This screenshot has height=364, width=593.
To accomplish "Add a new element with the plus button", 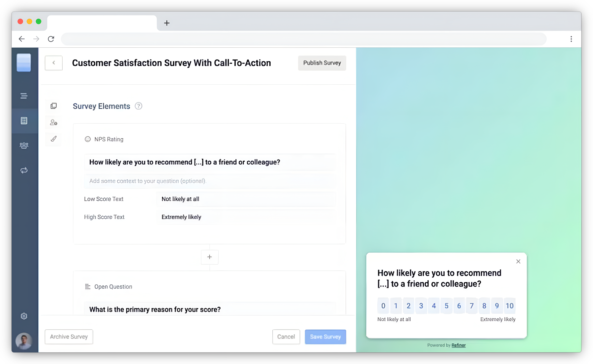I will coord(209,257).
